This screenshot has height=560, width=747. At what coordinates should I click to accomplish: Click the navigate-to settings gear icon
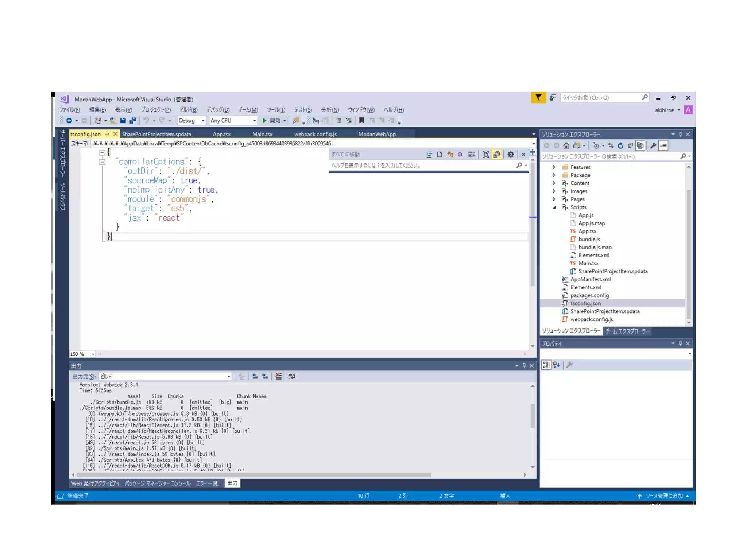coord(511,155)
